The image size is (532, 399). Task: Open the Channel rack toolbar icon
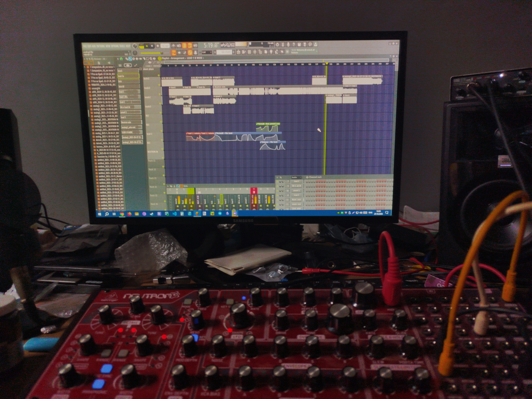pos(249,52)
